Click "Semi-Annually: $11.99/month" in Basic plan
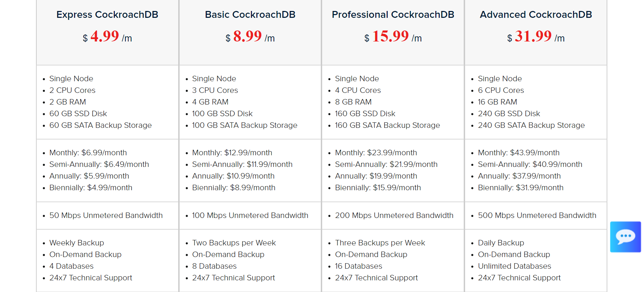 pos(242,164)
